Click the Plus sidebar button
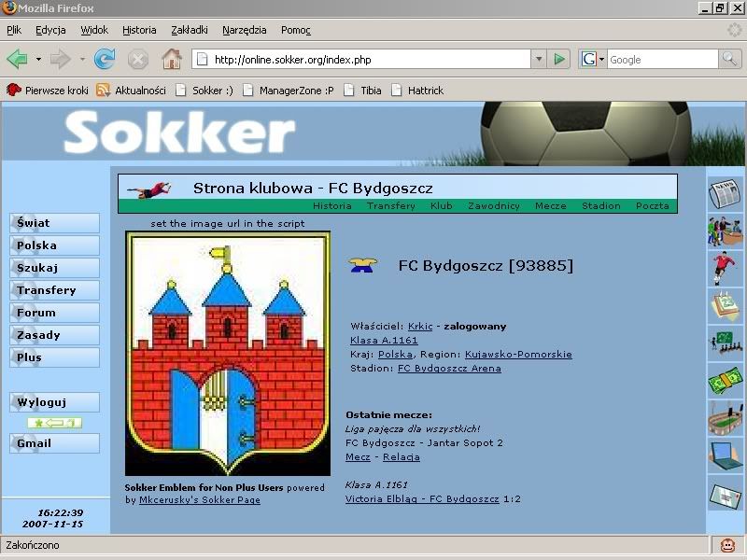This screenshot has width=747, height=560. pyautogui.click(x=54, y=357)
